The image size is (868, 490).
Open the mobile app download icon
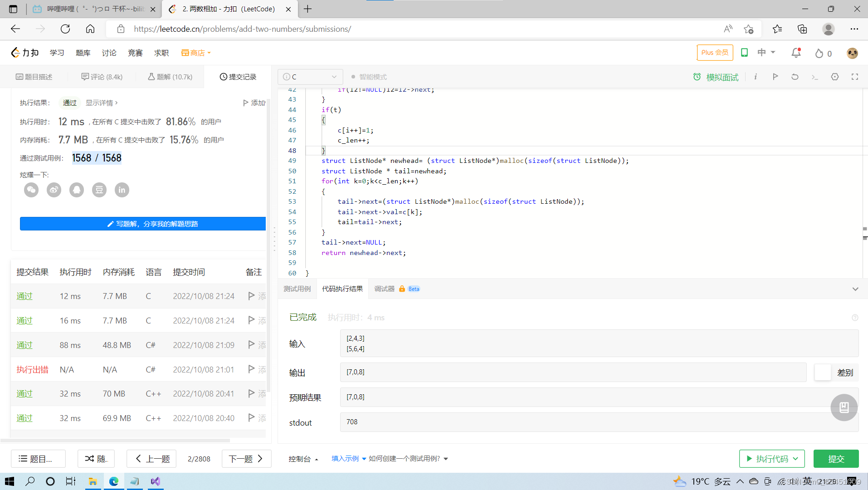[744, 53]
